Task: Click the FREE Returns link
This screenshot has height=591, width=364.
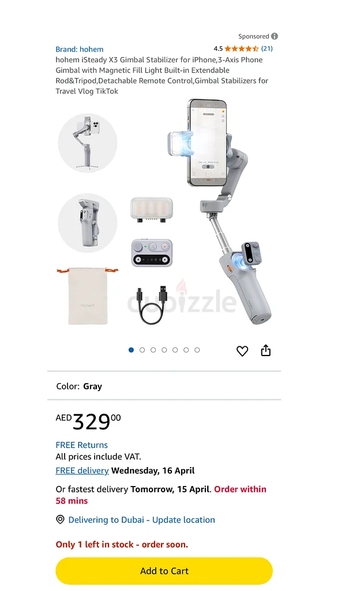Action: (81, 445)
